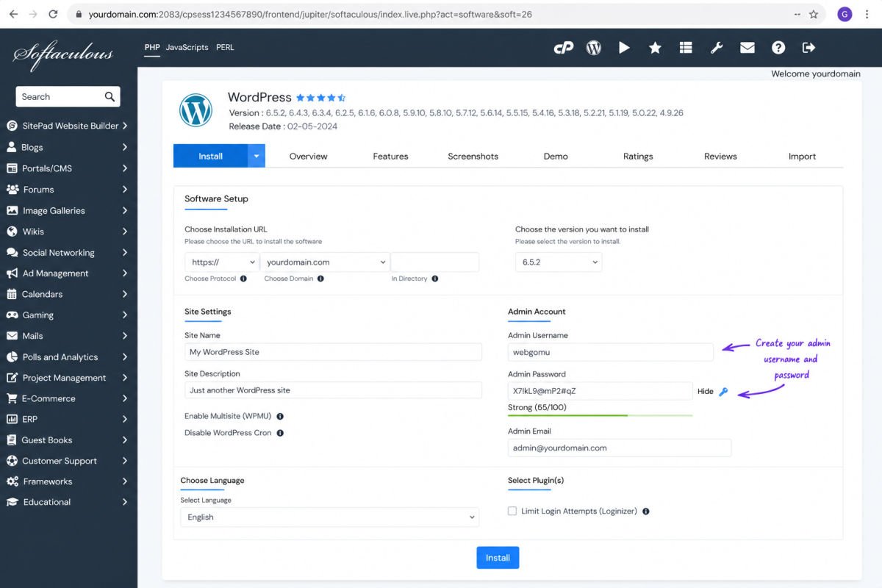882x588 pixels.
Task: Open the help question mark icon
Action: (x=778, y=48)
